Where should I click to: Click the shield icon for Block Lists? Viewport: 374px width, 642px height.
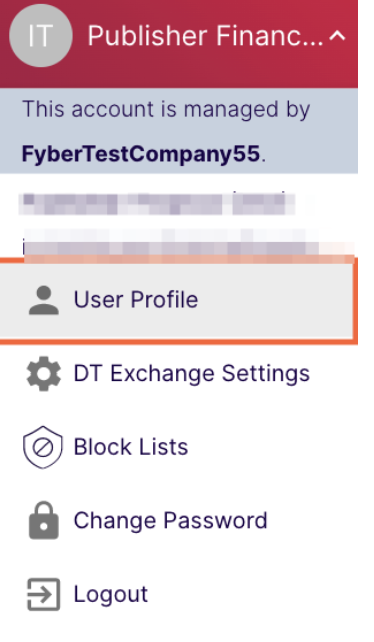pos(43,447)
